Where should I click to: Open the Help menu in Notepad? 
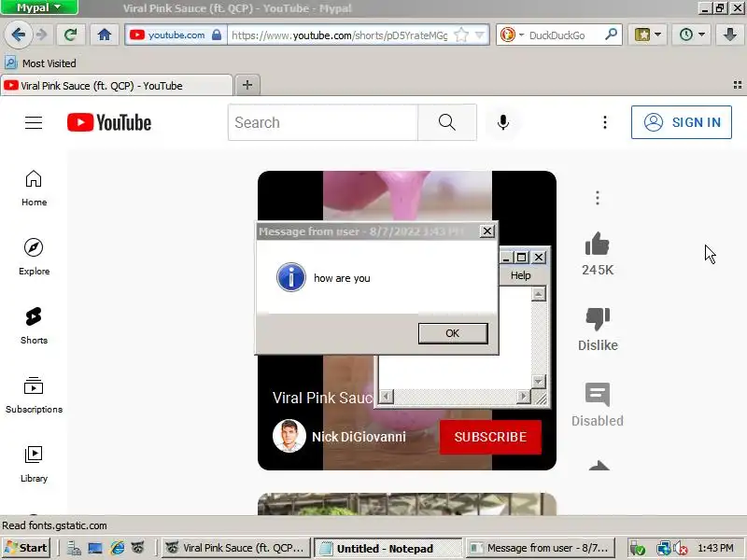point(520,275)
